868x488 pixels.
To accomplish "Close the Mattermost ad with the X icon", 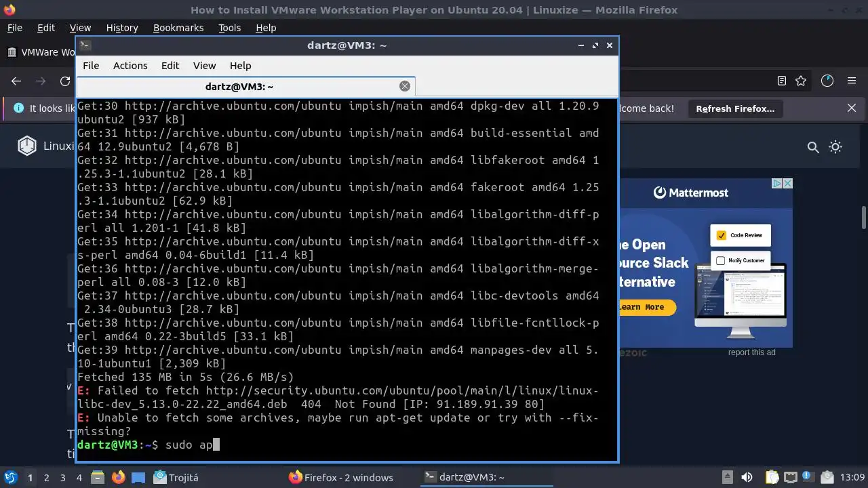I will 787,183.
